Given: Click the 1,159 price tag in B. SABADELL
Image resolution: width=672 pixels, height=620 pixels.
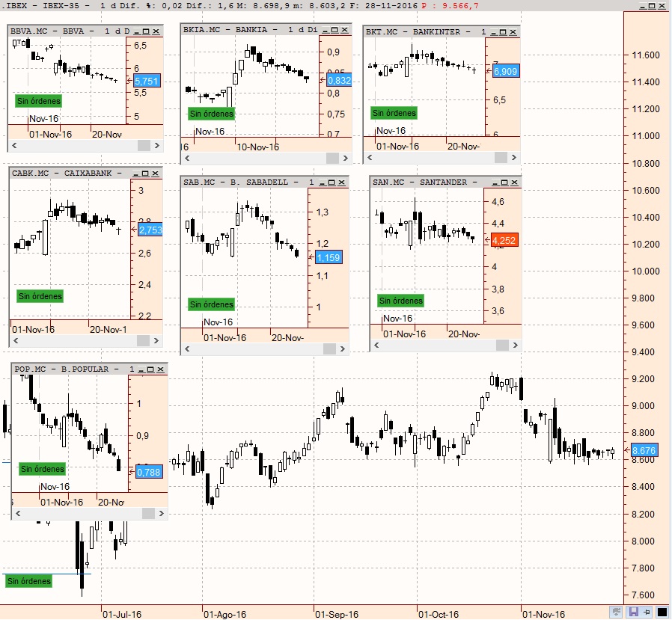Looking at the screenshot, I should point(329,258).
